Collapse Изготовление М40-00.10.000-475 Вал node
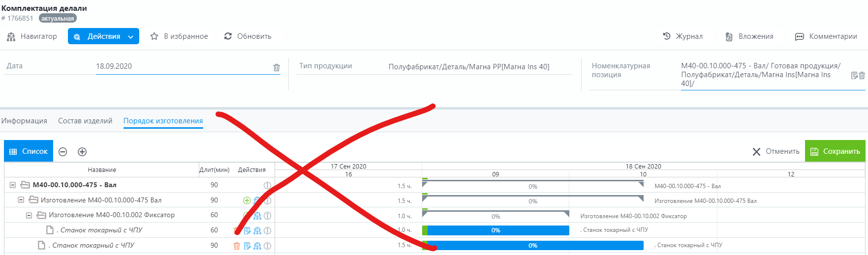868x255 pixels. click(x=21, y=200)
